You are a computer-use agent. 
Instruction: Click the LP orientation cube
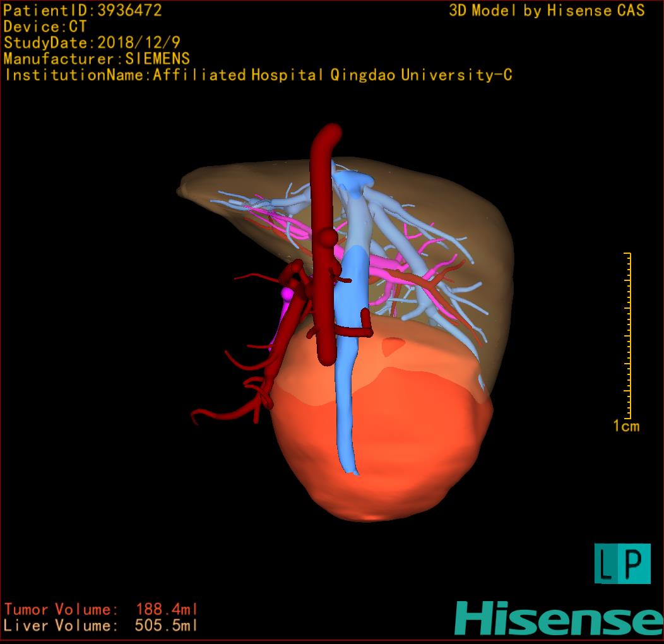[x=622, y=563]
